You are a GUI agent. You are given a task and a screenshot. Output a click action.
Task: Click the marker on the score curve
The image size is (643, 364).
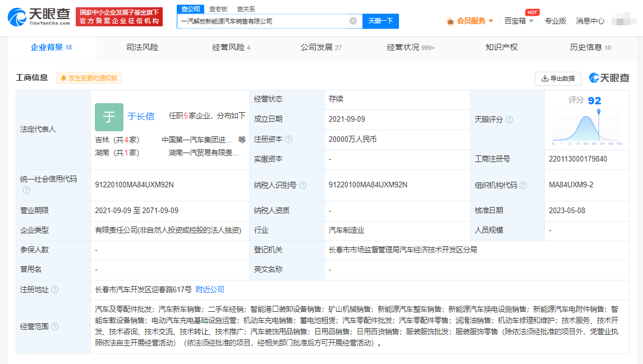(x=599, y=112)
